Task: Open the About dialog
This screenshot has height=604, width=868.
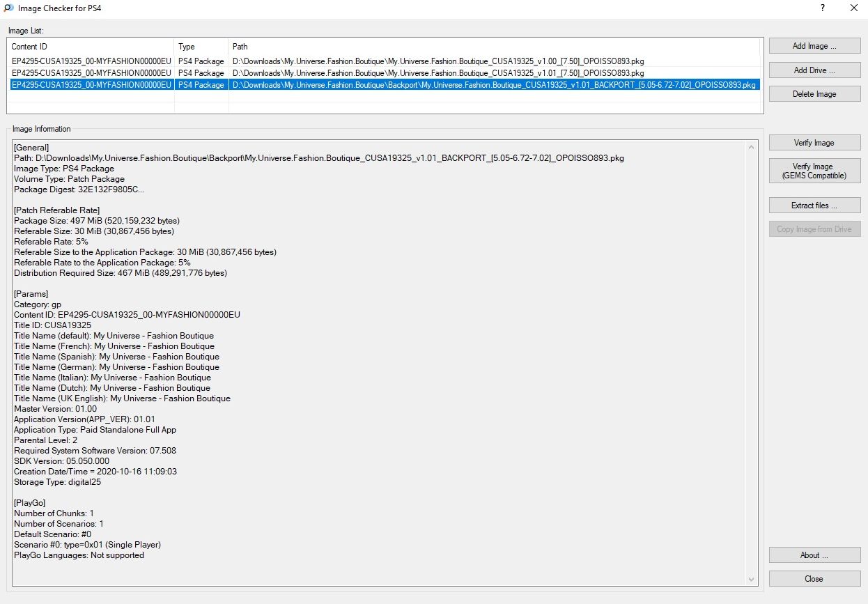Action: 814,555
